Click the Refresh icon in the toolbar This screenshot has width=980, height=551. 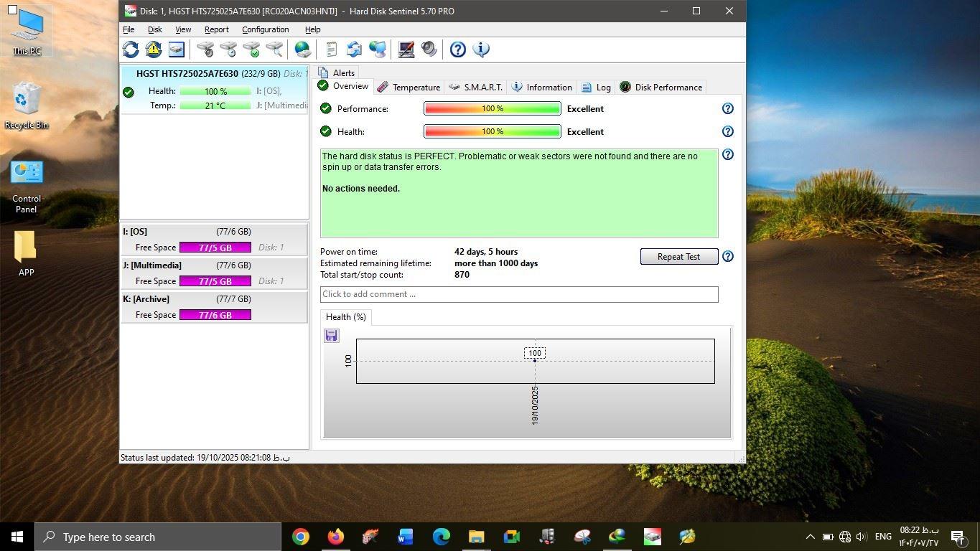tap(131, 50)
